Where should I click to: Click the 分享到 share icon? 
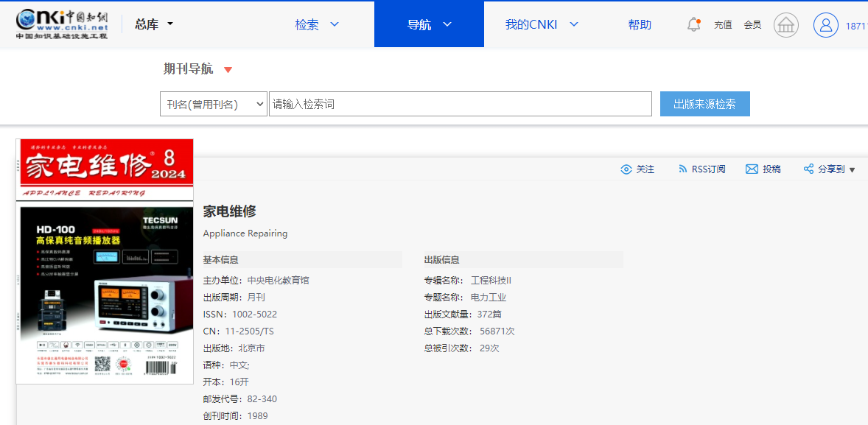809,169
